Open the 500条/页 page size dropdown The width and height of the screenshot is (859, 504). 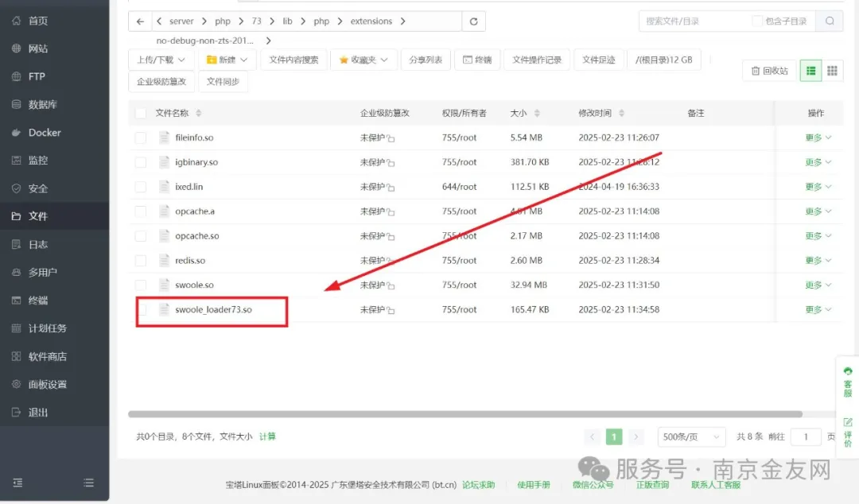point(691,436)
